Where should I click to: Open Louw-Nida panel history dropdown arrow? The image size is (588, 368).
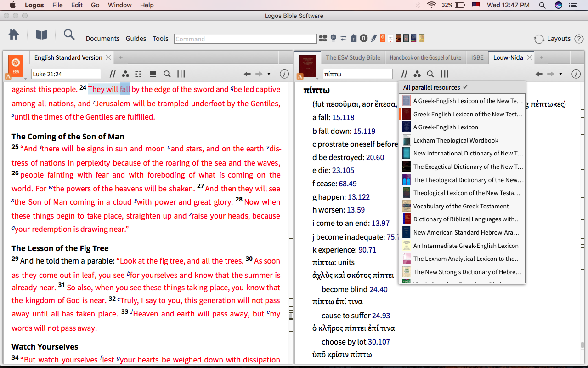click(560, 74)
